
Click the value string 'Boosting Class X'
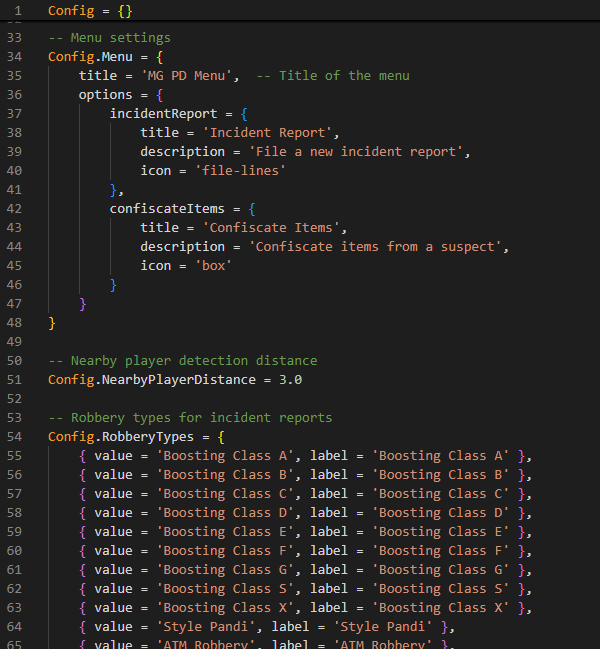(x=225, y=608)
